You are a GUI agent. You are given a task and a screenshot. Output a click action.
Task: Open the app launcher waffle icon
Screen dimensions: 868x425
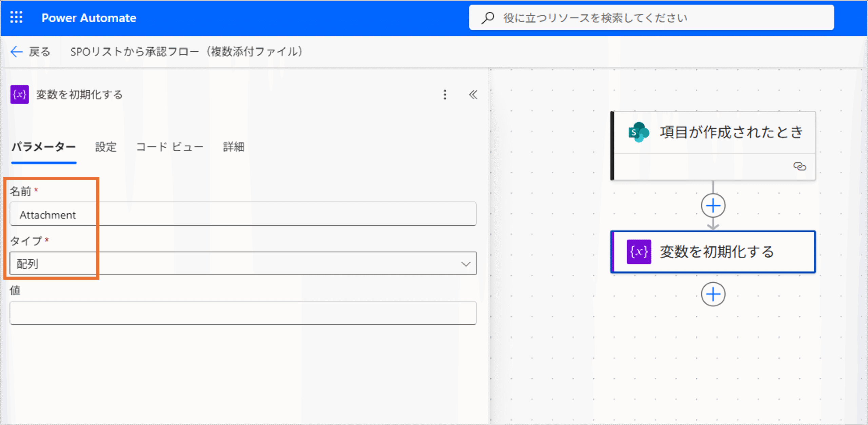click(16, 17)
